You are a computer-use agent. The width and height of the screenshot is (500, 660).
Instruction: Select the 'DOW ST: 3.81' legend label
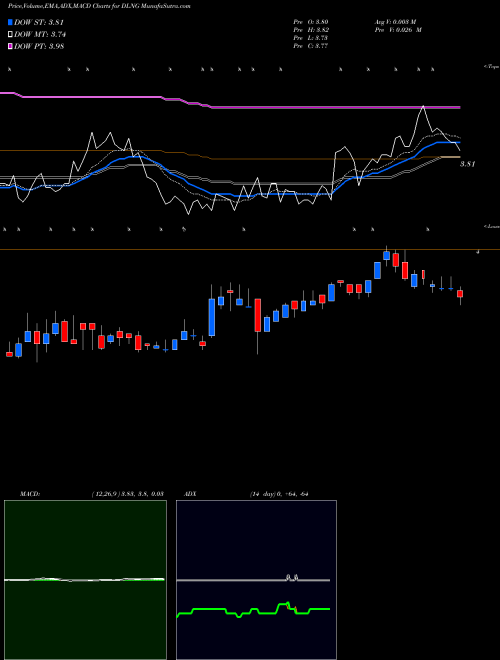point(39,22)
